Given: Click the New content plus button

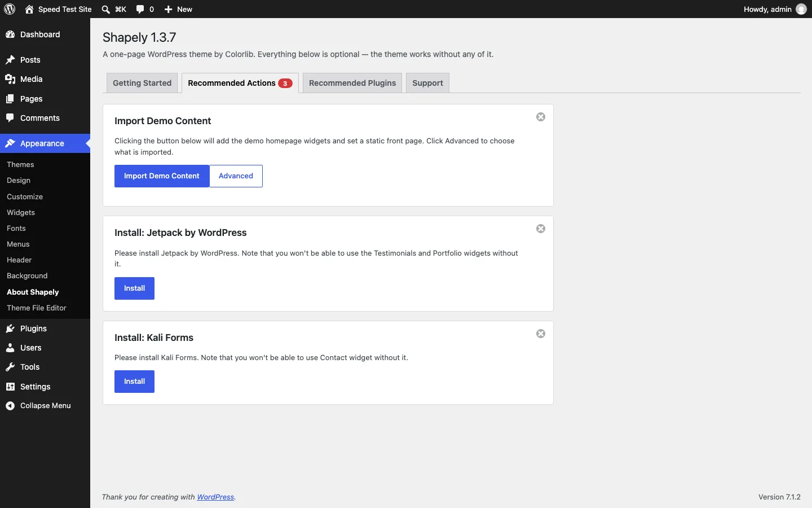Looking at the screenshot, I should 178,9.
